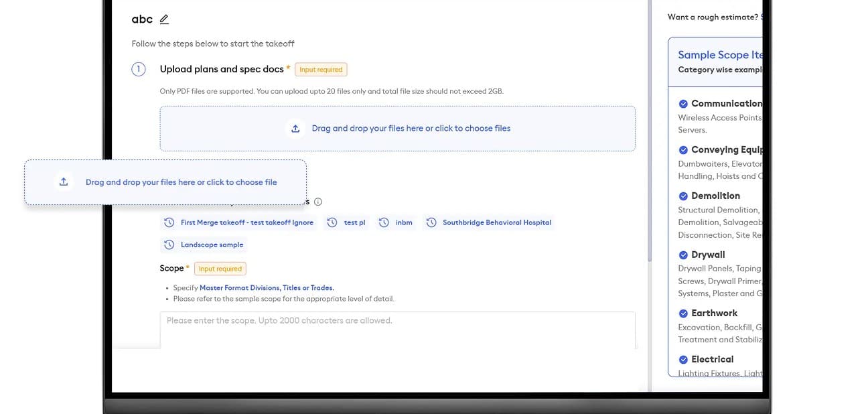
Task: Click history icon beside test pl
Action: 332,222
